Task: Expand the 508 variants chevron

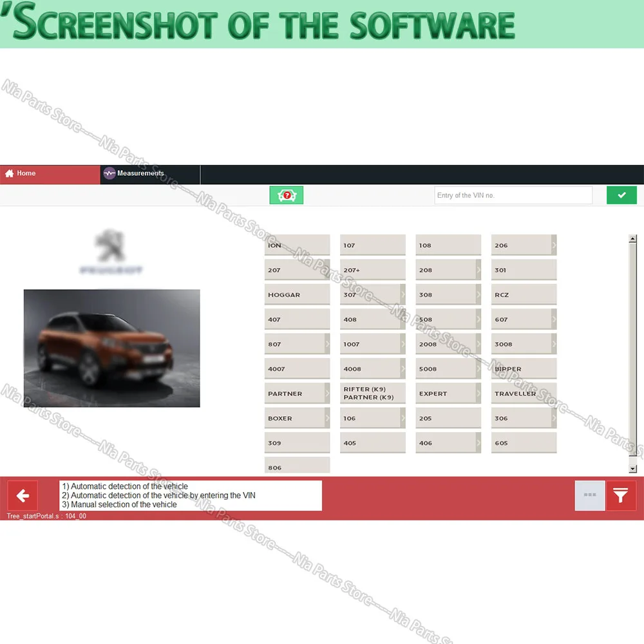Action: tap(478, 319)
